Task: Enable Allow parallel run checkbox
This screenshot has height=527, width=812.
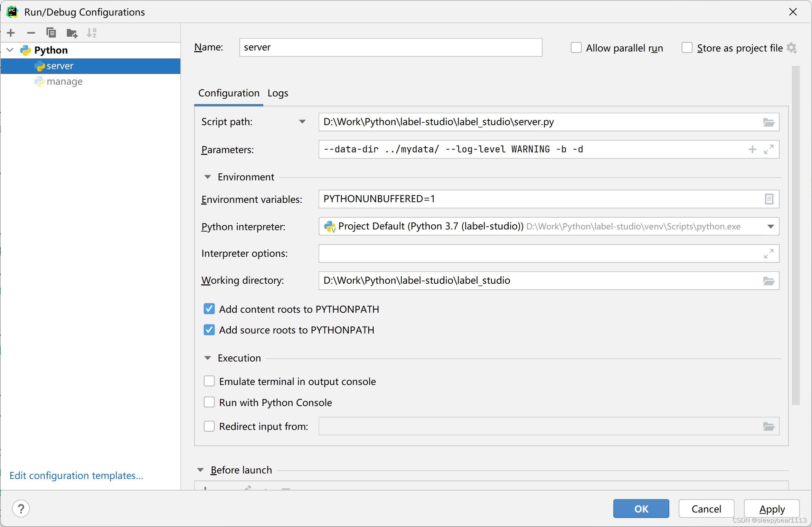Action: click(576, 48)
